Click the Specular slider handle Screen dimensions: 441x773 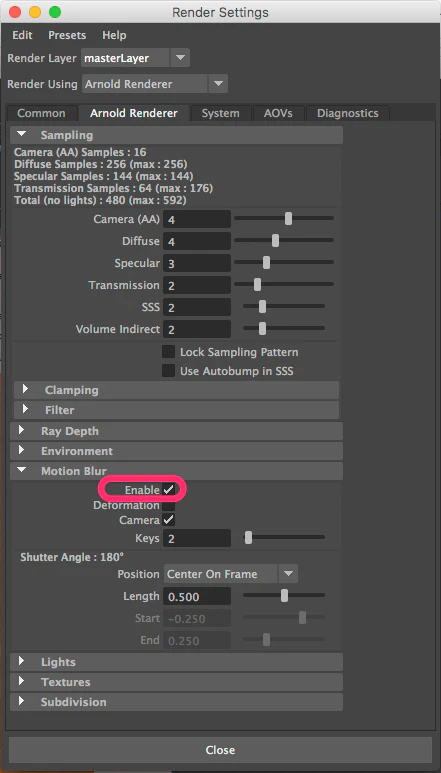(x=266, y=262)
